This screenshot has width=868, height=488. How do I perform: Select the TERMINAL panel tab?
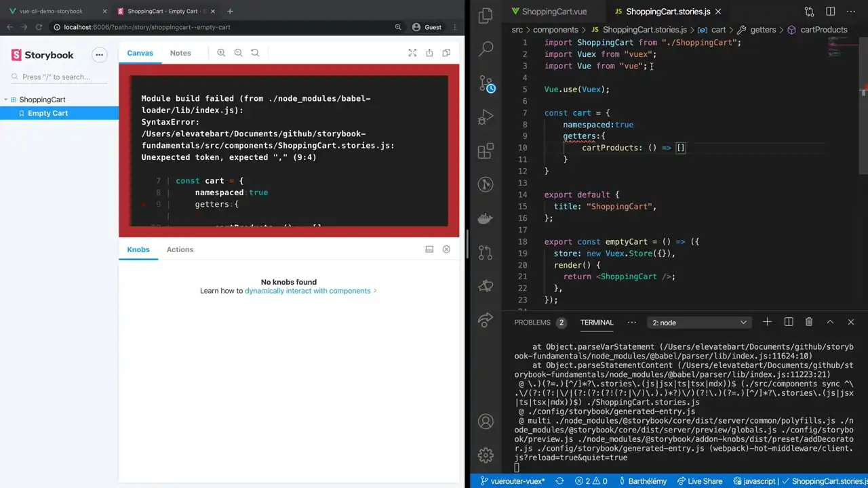[x=597, y=323]
